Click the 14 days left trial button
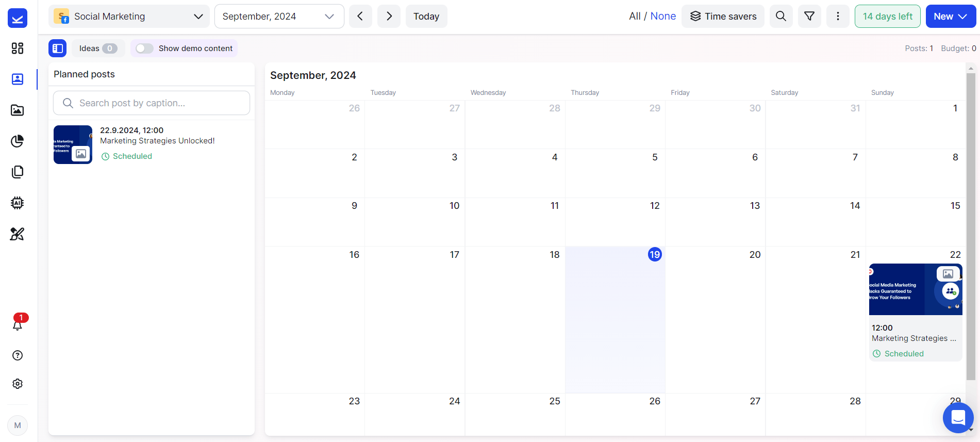This screenshot has height=442, width=980. tap(888, 17)
